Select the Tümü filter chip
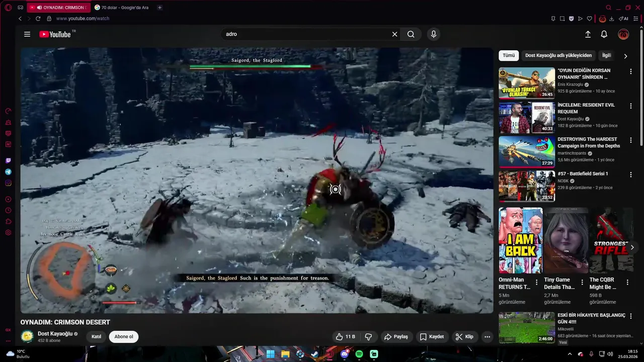644x362 pixels. click(509, 55)
